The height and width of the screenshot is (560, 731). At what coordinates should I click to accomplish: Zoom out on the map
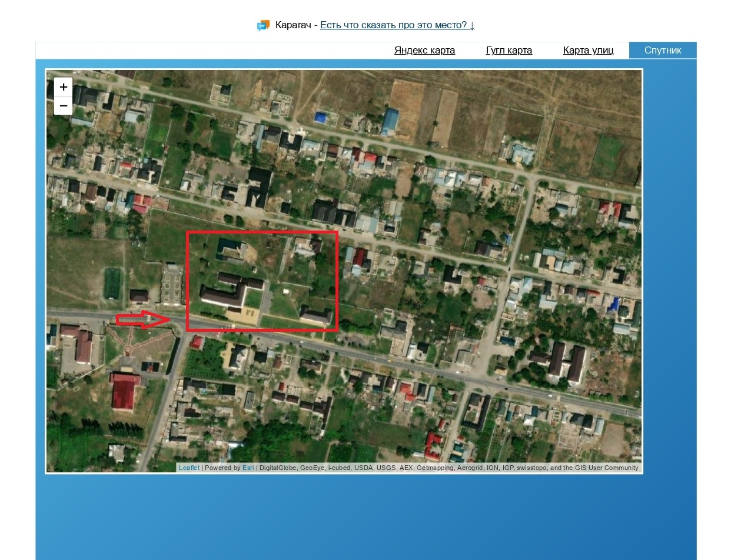click(x=63, y=105)
